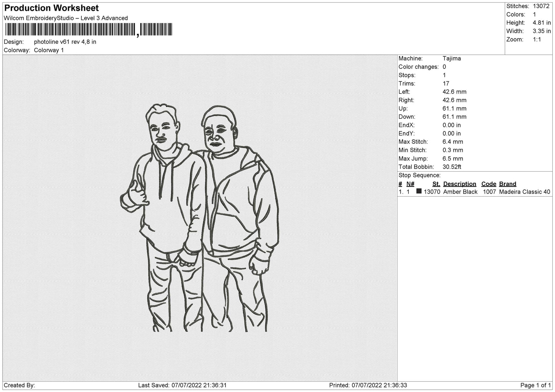Click the 'Stop Sequence:' heading

click(x=419, y=175)
